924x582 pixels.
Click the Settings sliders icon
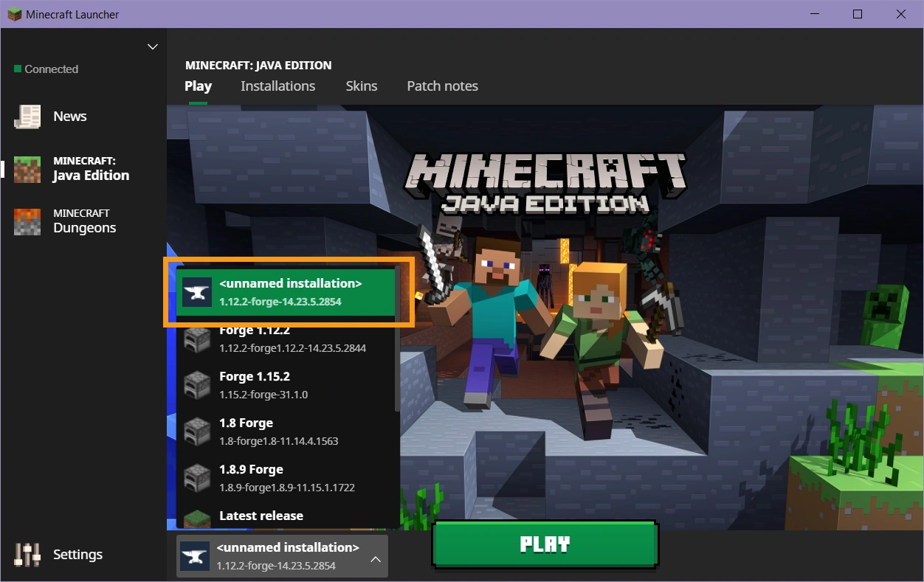pyautogui.click(x=27, y=555)
